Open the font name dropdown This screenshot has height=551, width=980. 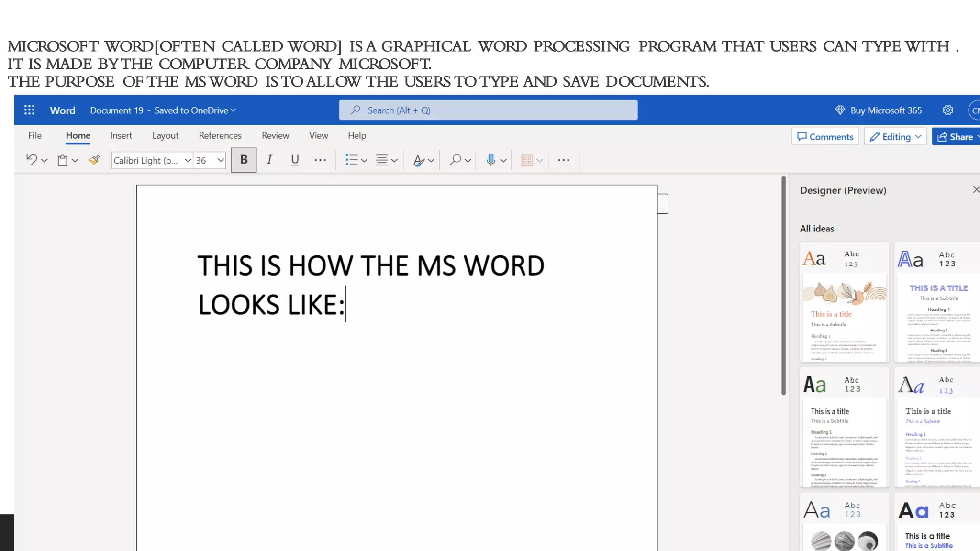pos(188,160)
